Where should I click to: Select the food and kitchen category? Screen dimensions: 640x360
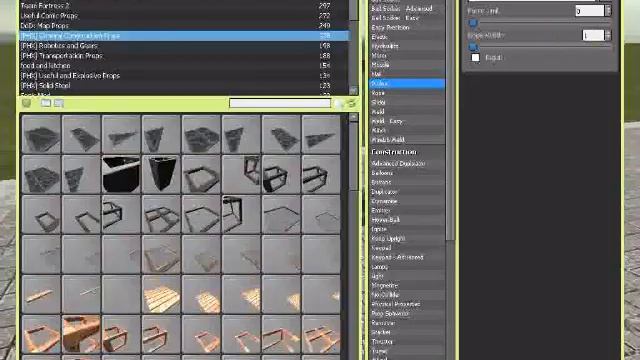(184, 65)
